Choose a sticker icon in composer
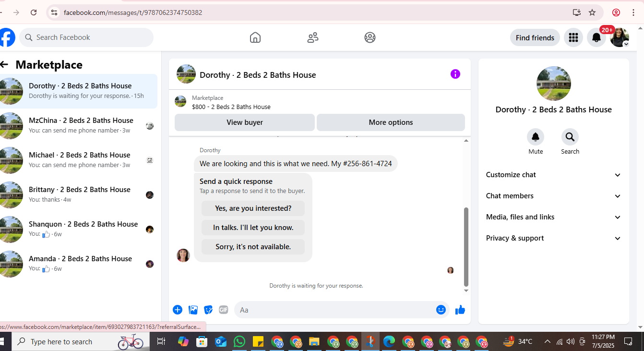Screen dimensions: 644x351 (x=208, y=310)
